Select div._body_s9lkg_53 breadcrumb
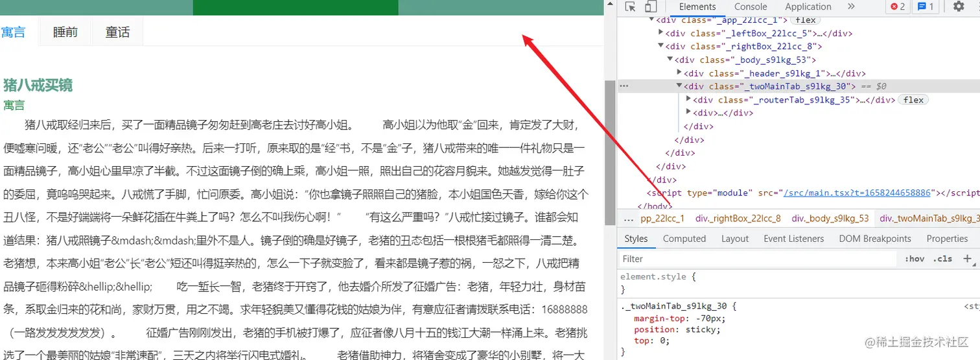This screenshot has height=360, width=980. [830, 219]
